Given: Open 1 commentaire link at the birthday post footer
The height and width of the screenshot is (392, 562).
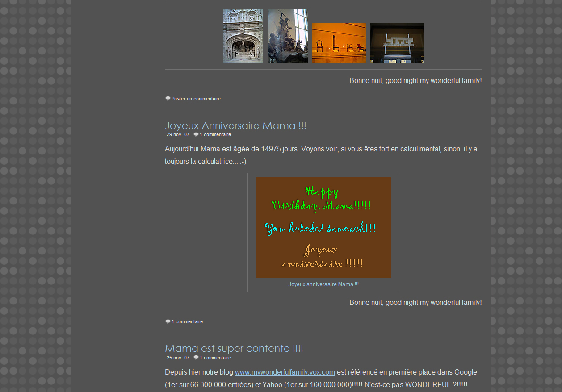Looking at the screenshot, I should pos(187,322).
